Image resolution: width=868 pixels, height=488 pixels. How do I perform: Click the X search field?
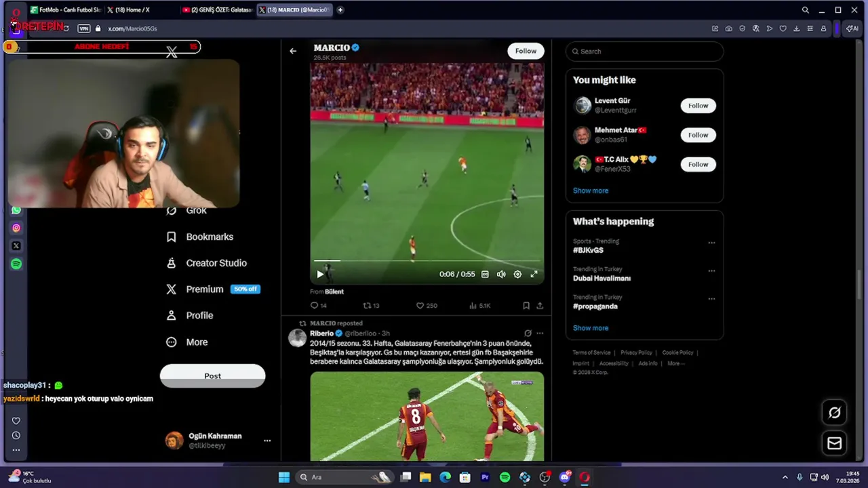pyautogui.click(x=644, y=52)
